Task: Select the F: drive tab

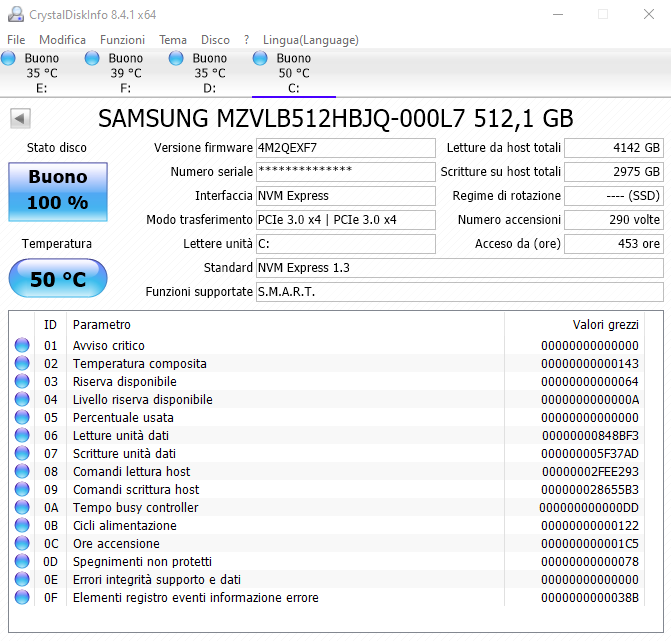Action: (125, 73)
